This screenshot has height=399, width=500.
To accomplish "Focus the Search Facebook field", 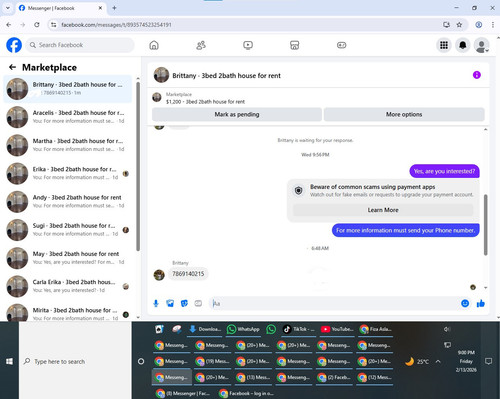I will coord(80,45).
